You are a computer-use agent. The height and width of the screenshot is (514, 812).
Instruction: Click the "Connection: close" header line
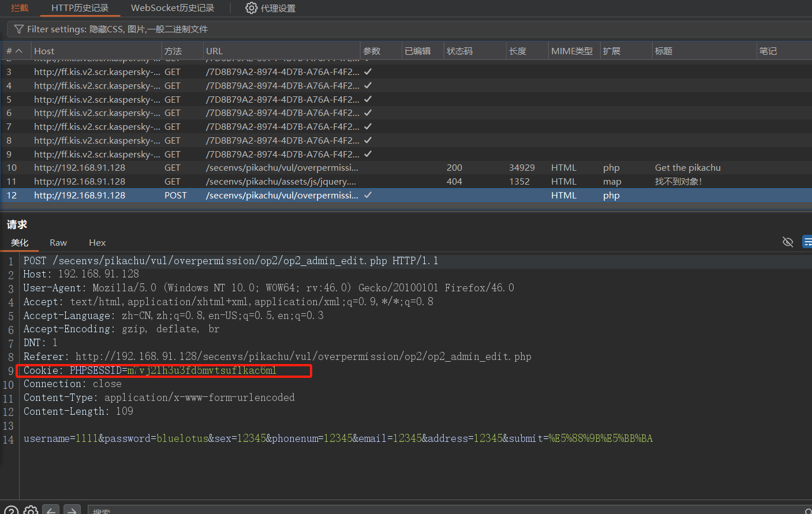pyautogui.click(x=73, y=384)
